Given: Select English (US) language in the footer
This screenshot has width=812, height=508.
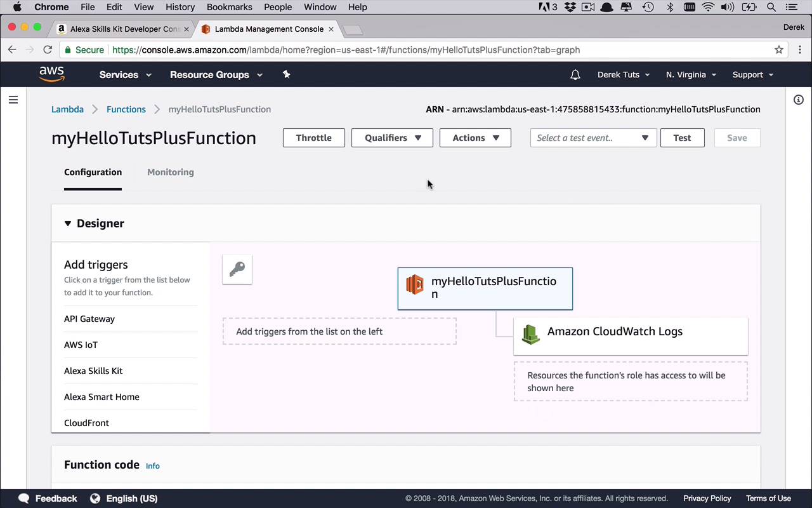Looking at the screenshot, I should pos(132,498).
